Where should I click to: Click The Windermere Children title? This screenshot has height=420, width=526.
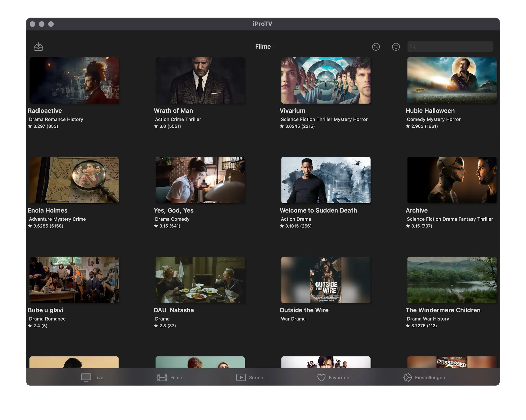443,310
